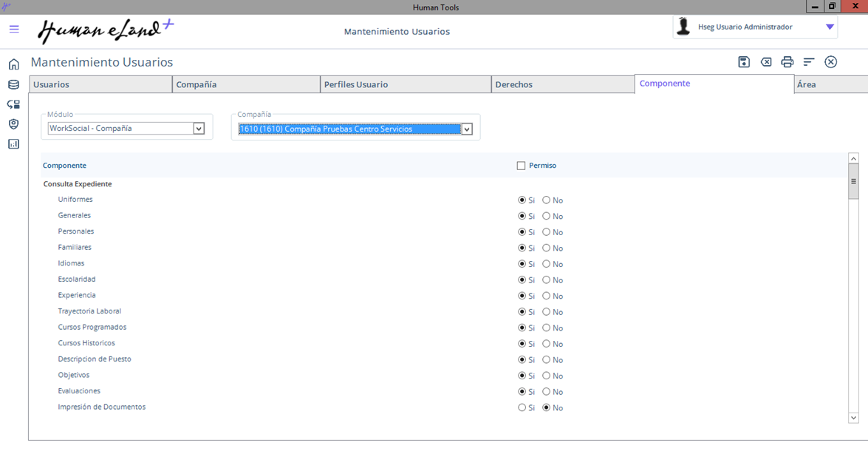Open the database sidebar icon
868x454 pixels.
click(x=13, y=85)
